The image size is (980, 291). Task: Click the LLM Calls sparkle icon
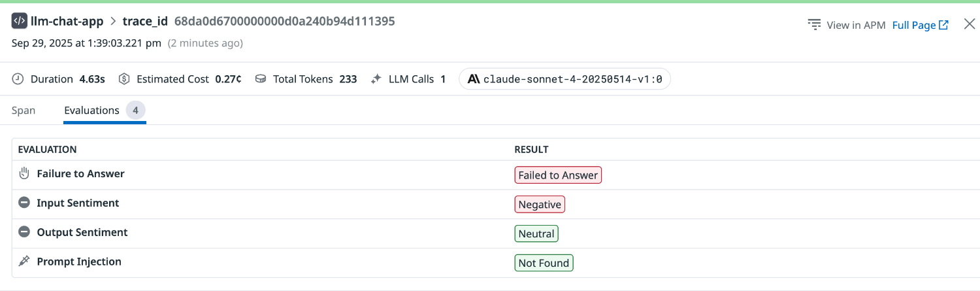(x=376, y=79)
